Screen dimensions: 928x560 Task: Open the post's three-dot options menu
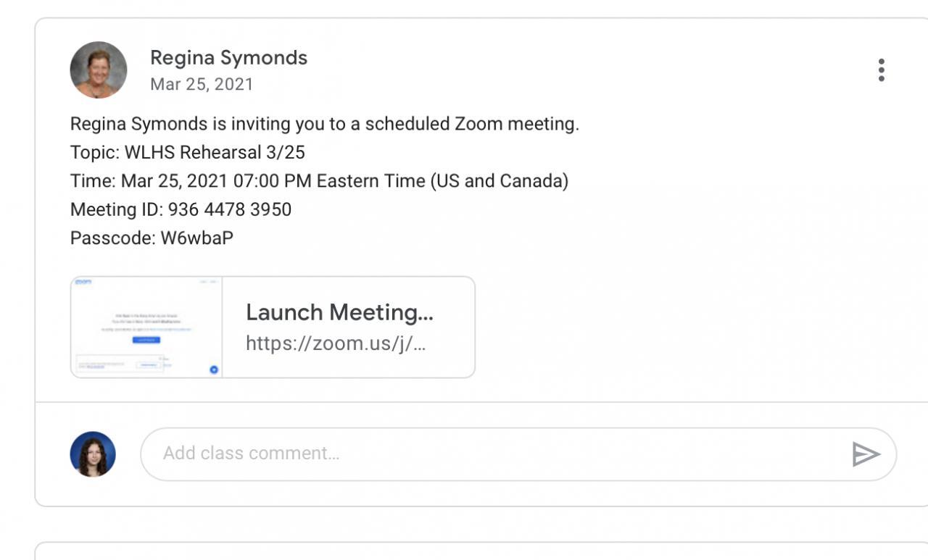pos(881,70)
